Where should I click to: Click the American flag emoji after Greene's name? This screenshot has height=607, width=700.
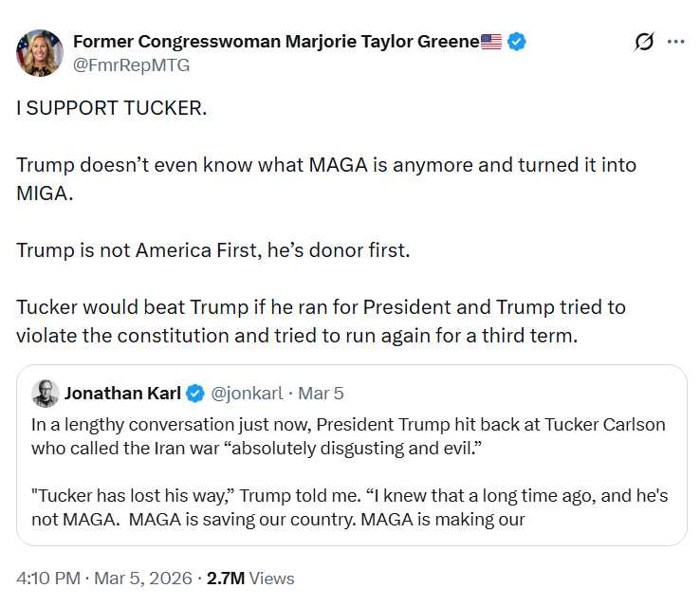[490, 42]
